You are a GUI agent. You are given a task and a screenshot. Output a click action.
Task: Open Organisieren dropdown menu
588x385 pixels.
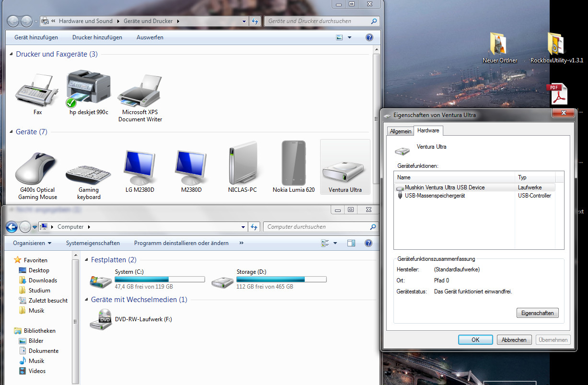coord(32,243)
